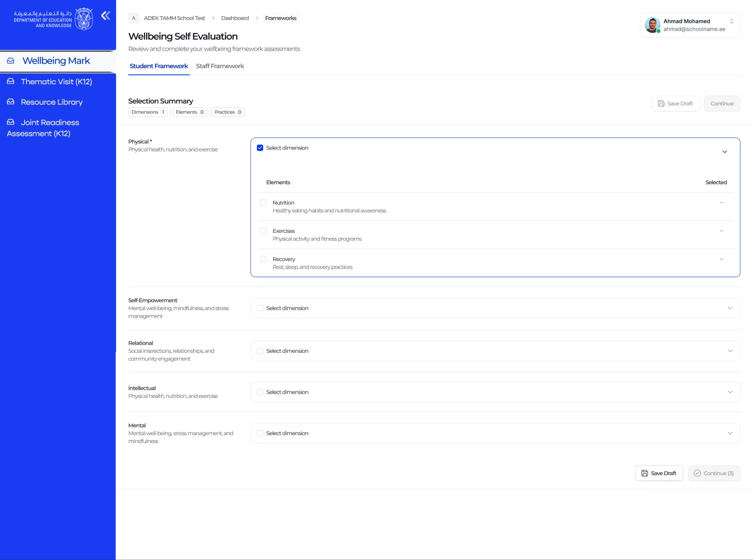The height and width of the screenshot is (560, 753).
Task: Expand the Relational dimension chevron
Action: click(730, 351)
